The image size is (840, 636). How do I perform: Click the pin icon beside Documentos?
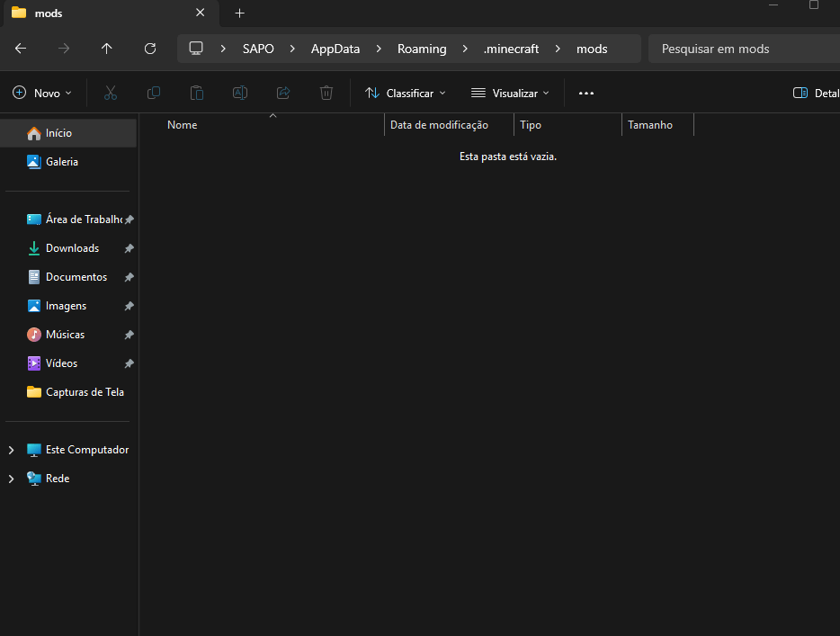coord(130,278)
